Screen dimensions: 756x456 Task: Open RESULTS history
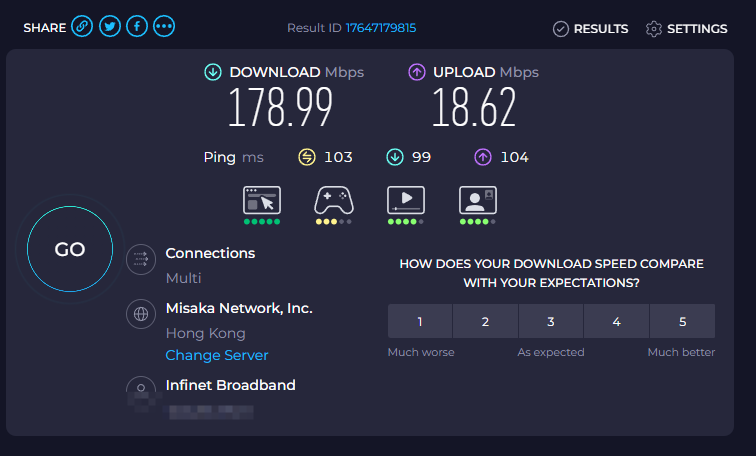[x=591, y=29]
